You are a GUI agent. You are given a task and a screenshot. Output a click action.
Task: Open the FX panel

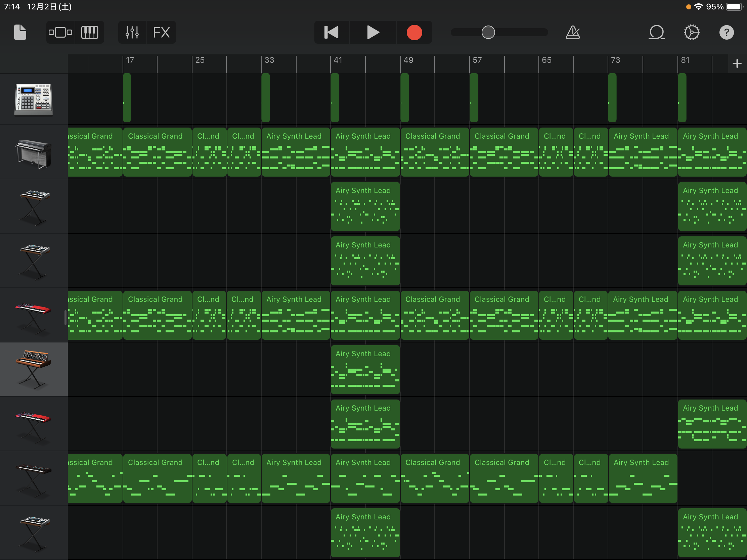pos(162,33)
